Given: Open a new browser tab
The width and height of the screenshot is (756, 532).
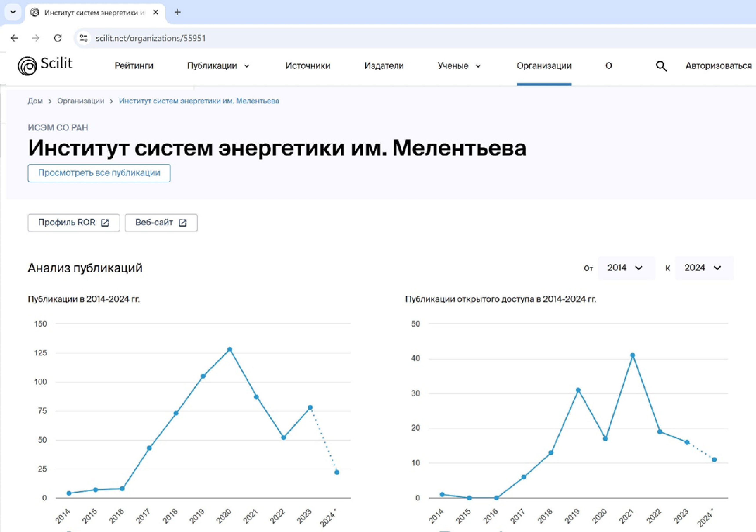Looking at the screenshot, I should click(x=177, y=13).
